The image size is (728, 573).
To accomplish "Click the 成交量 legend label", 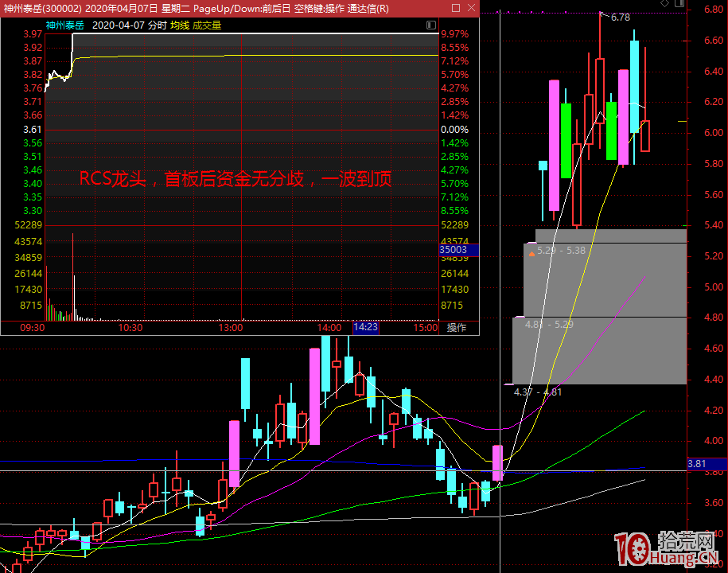I will click(x=207, y=25).
